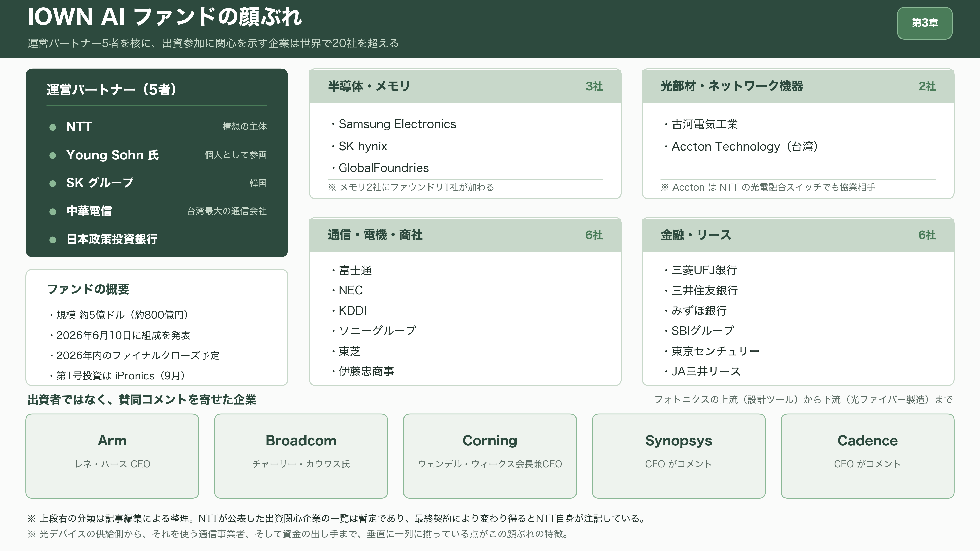Screen dimensions: 980x551
Task: Select NEC
Action: point(351,291)
